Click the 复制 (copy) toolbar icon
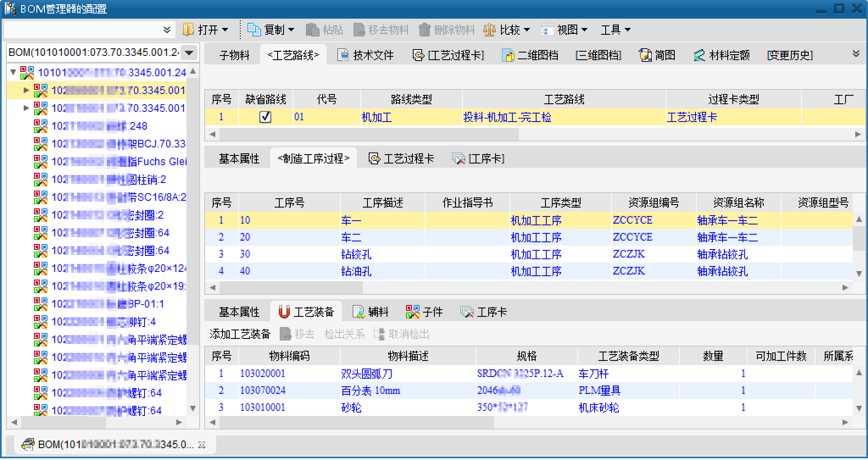 coord(254,30)
